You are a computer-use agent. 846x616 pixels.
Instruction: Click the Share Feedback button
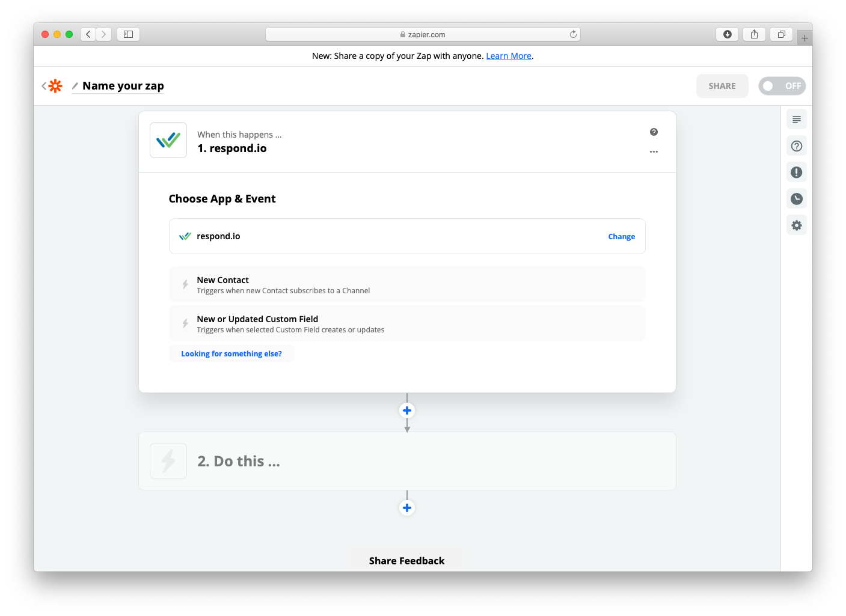click(x=407, y=561)
